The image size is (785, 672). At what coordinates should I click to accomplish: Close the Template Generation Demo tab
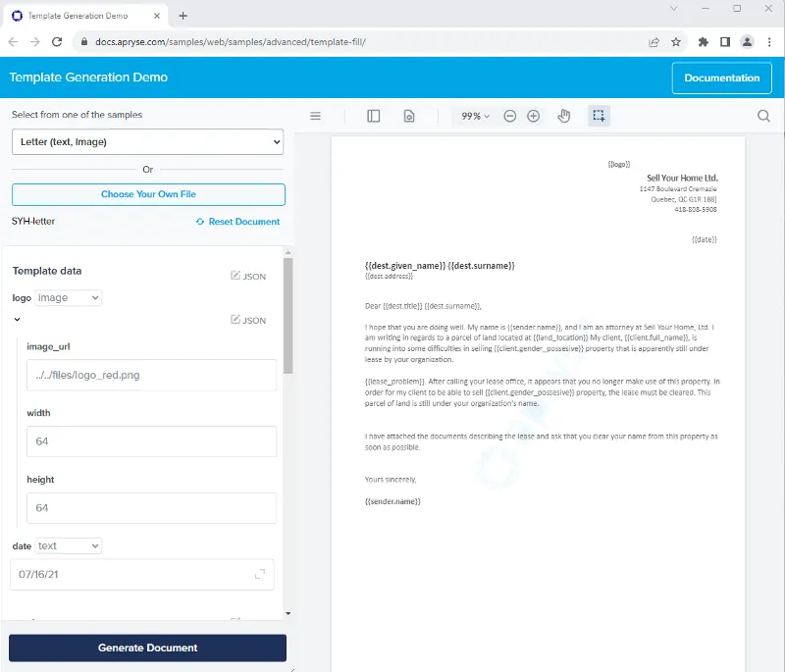click(157, 16)
